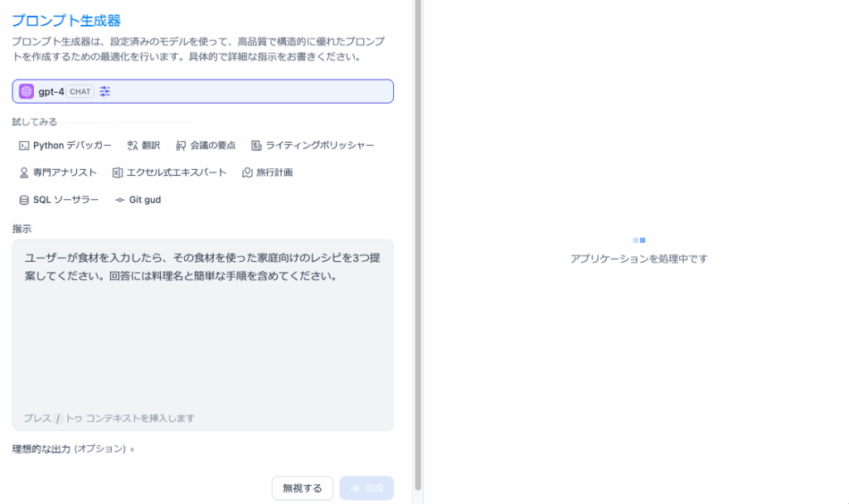Click the Python デバッガー terminal icon
849x504 pixels.
point(24,146)
